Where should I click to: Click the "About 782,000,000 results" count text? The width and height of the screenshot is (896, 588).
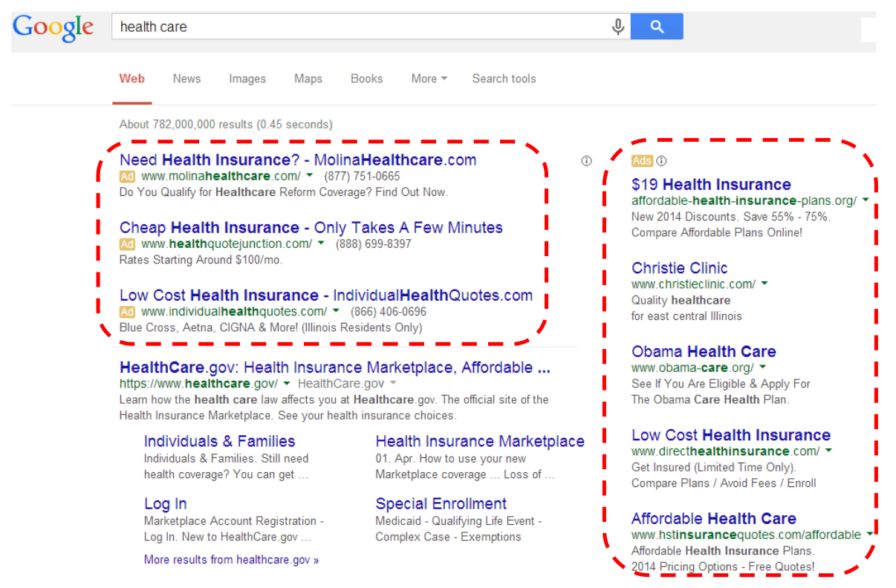point(226,125)
